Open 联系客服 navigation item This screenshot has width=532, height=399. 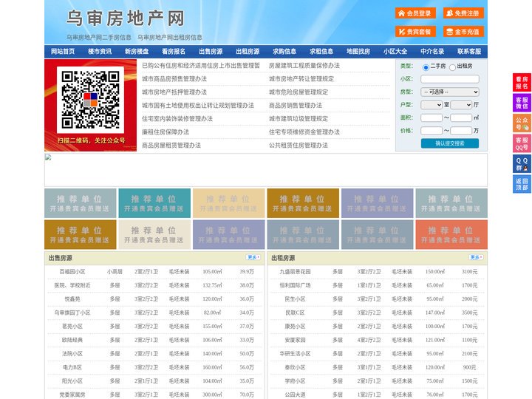click(x=469, y=52)
